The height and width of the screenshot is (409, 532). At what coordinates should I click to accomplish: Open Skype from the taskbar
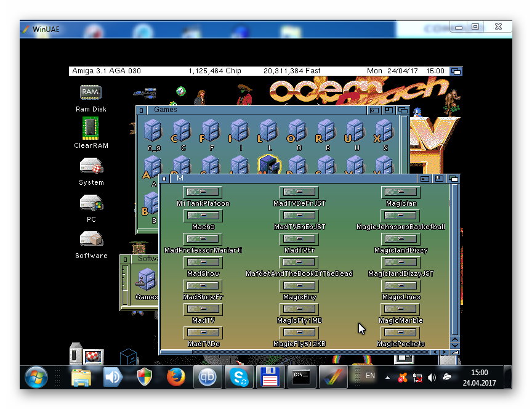239,377
